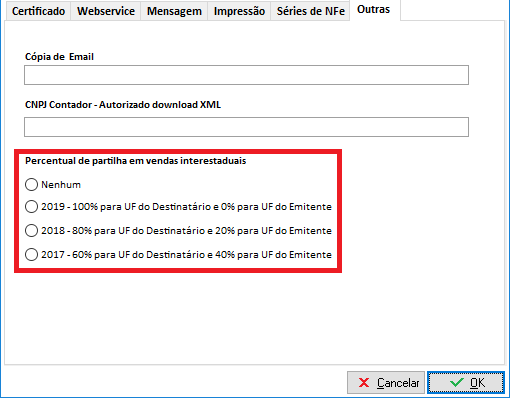Switch to the Webservice tab
The image size is (511, 398).
(x=106, y=11)
